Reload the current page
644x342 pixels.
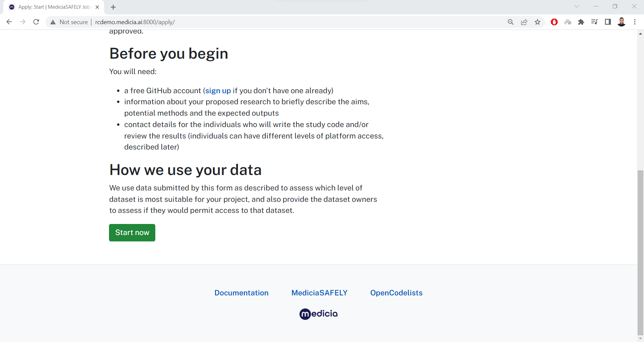(x=36, y=22)
